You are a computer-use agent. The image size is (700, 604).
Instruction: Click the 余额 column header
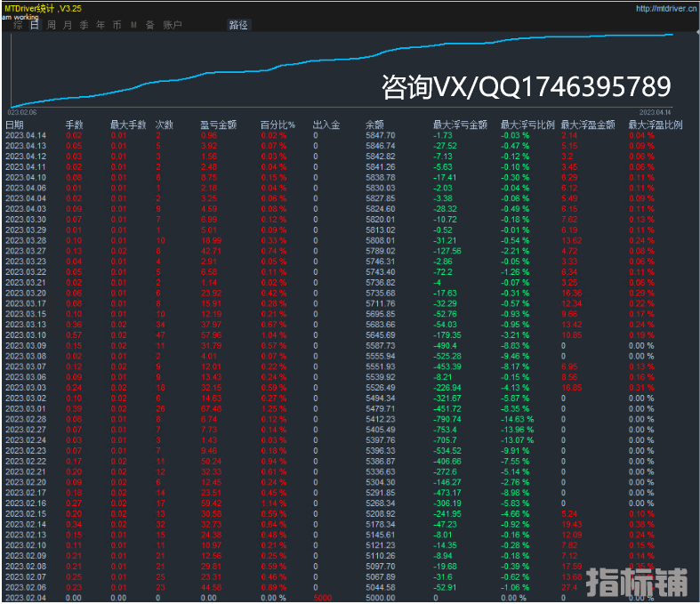(374, 125)
